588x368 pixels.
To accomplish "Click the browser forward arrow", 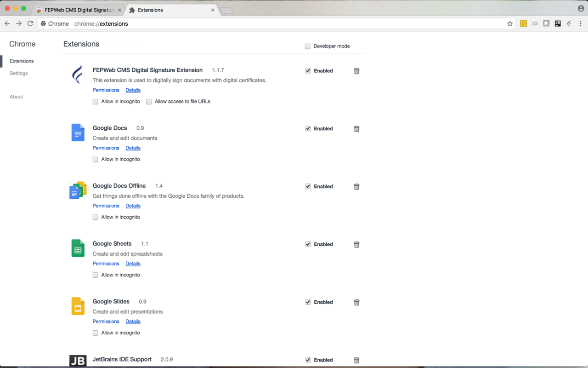I will (x=19, y=23).
